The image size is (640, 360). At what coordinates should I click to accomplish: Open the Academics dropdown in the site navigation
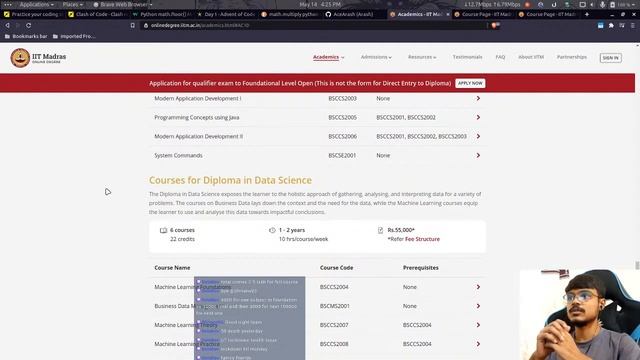329,57
